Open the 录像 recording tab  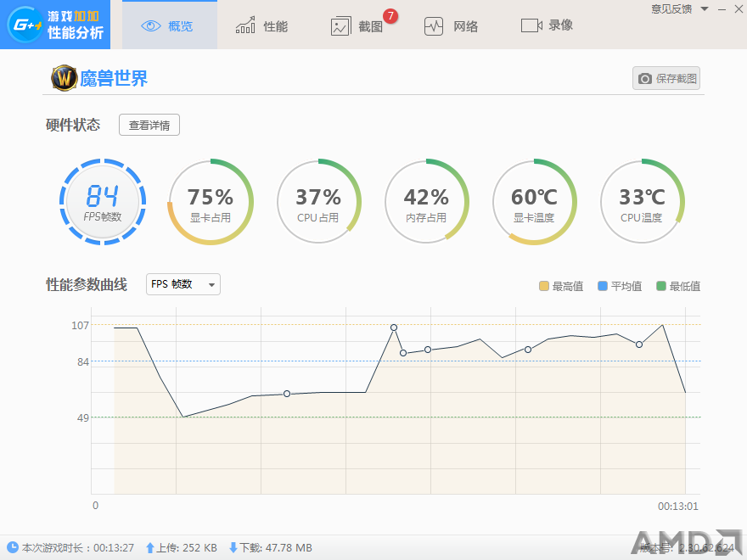pos(547,25)
